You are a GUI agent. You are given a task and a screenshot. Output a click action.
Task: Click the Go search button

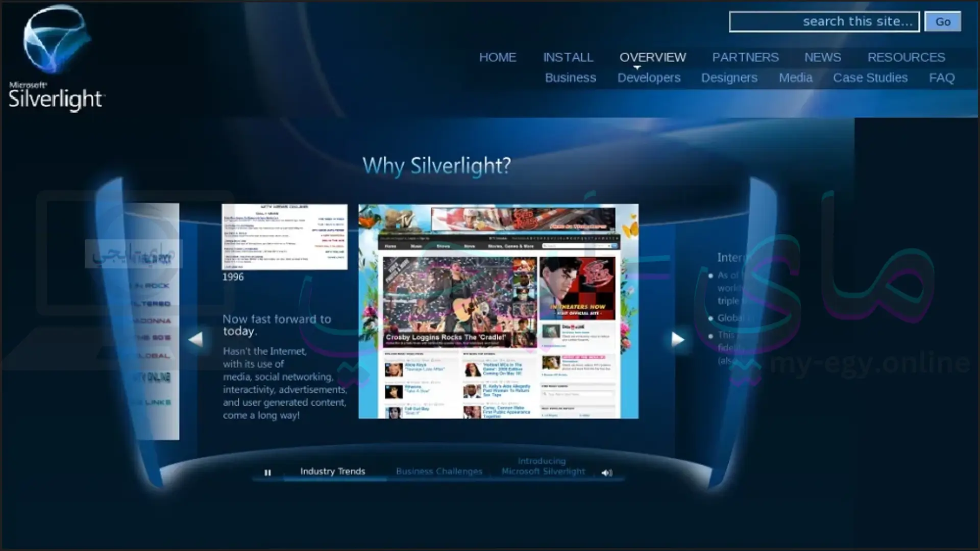(943, 22)
